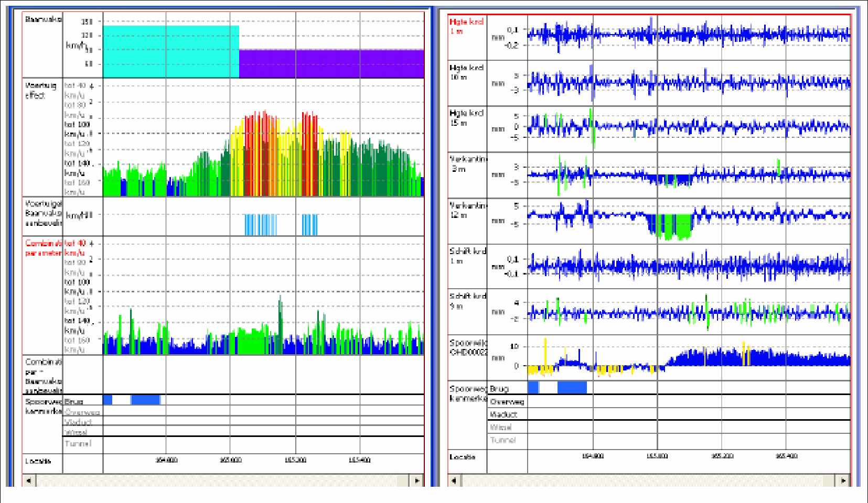Select the Schift krd 5 m label
The height and width of the screenshot is (503, 868).
pyautogui.click(x=468, y=301)
